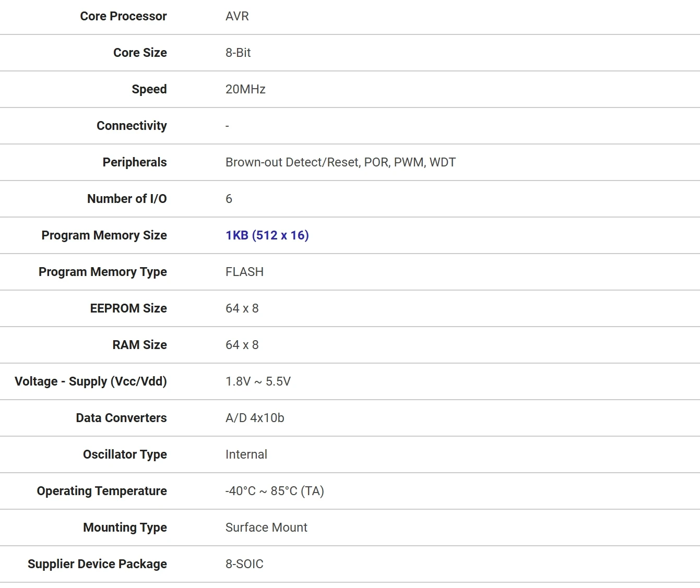This screenshot has height=588, width=700.
Task: Click the EEPROM Size label
Action: pyautogui.click(x=128, y=308)
